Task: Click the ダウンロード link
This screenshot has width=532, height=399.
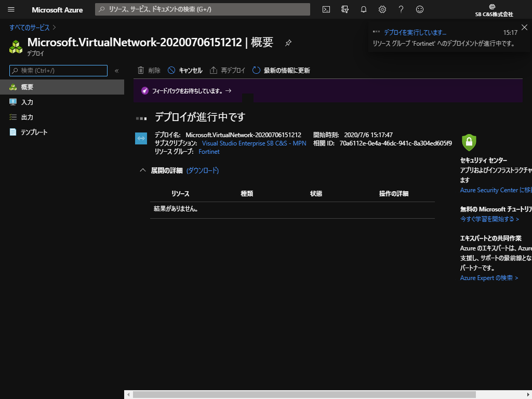Action: [203, 170]
